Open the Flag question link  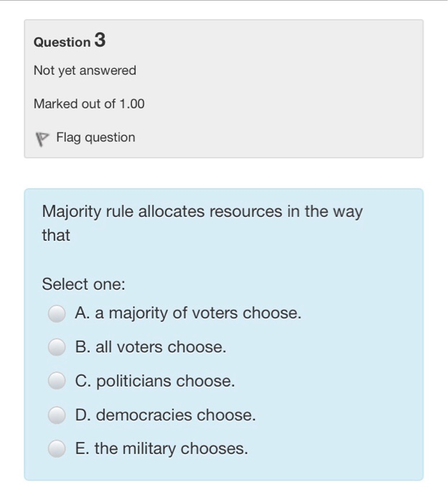pos(95,138)
